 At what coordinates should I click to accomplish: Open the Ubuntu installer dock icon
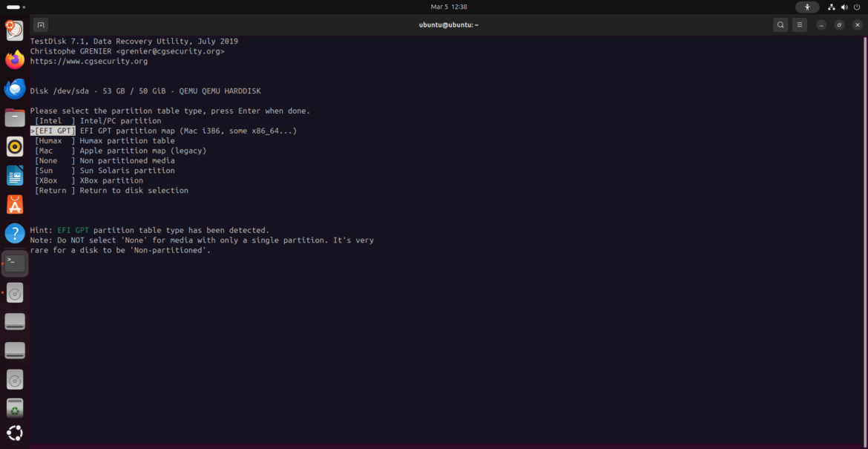point(15,30)
